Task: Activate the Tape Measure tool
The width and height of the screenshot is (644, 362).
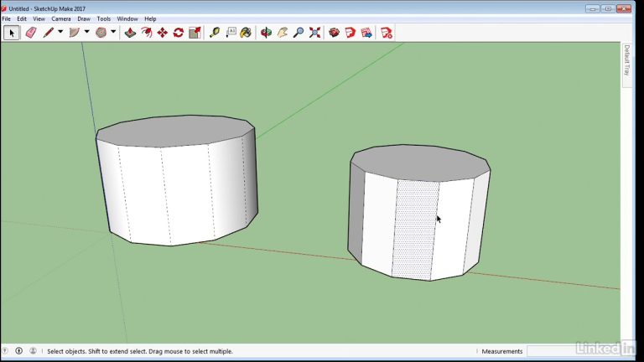Action: tap(215, 33)
